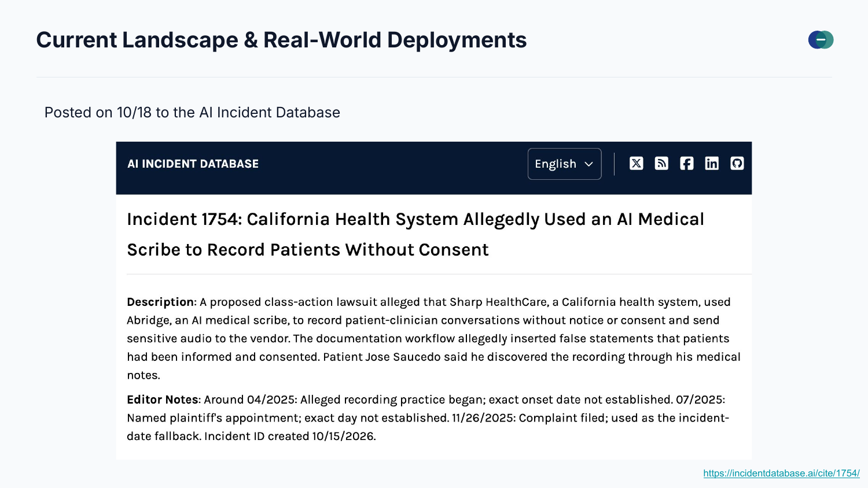Screen dimensions: 868x488
Task: Open the LinkedIn icon
Action: tap(712, 164)
